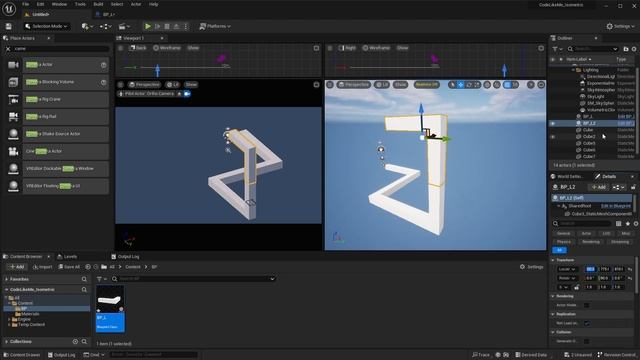
Task: Collapse the Transform section in Details
Action: point(553,260)
